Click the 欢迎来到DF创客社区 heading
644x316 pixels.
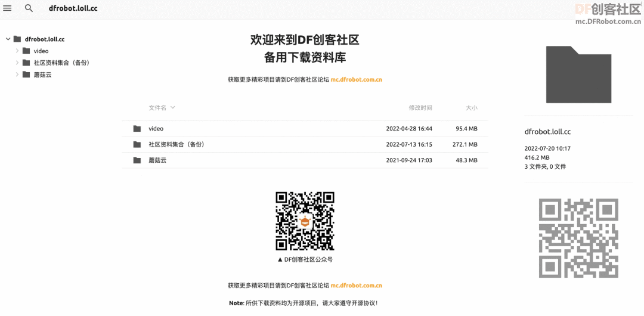coord(305,40)
